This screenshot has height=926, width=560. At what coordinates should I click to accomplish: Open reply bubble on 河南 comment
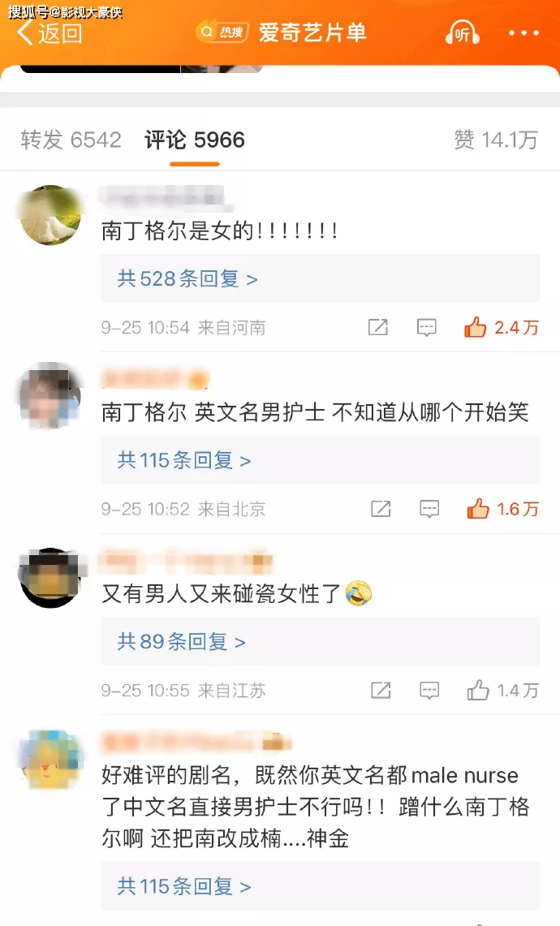click(x=427, y=327)
